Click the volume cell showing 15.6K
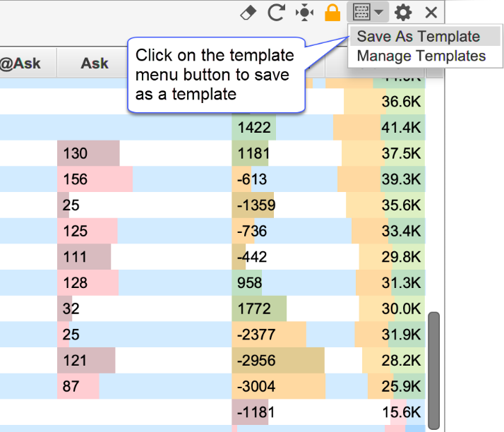This screenshot has width=504, height=432. pyautogui.click(x=401, y=412)
